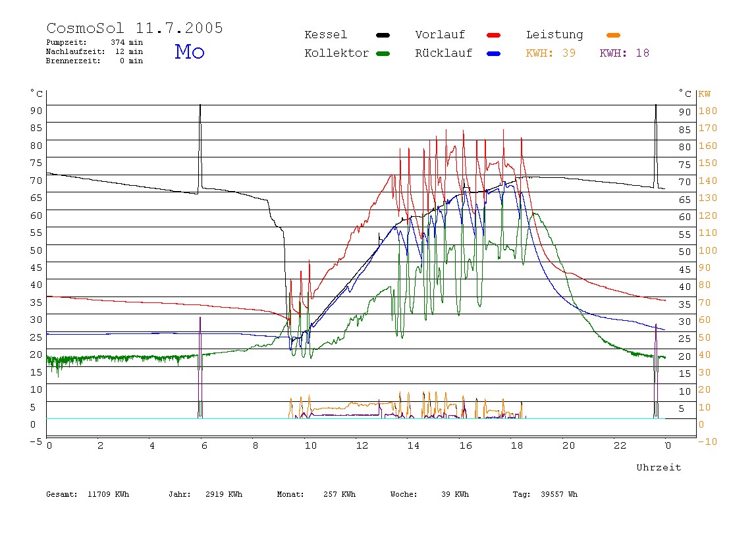Viewport: 756px width, 535px height.
Task: Click the '0 min' Brennerzeit value
Action: click(131, 61)
